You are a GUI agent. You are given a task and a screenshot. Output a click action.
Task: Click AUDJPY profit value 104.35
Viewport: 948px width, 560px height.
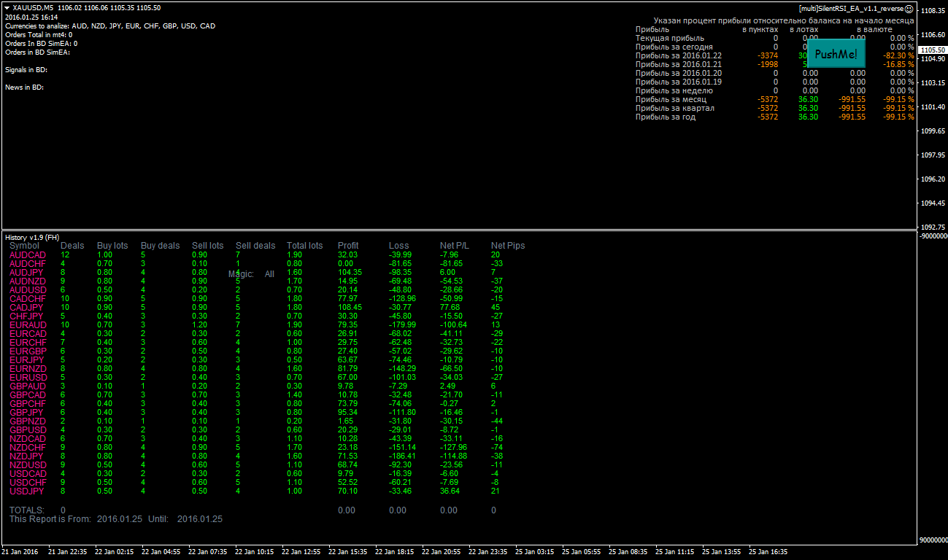click(350, 272)
